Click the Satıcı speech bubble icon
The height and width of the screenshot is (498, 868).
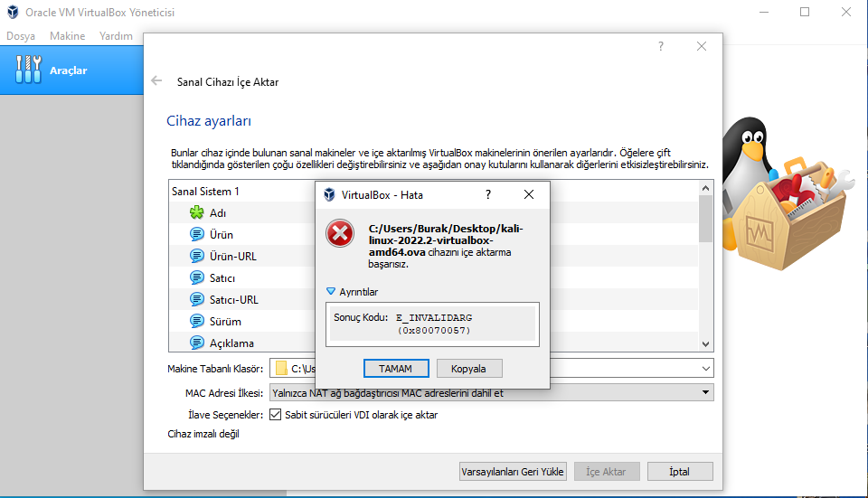196,277
